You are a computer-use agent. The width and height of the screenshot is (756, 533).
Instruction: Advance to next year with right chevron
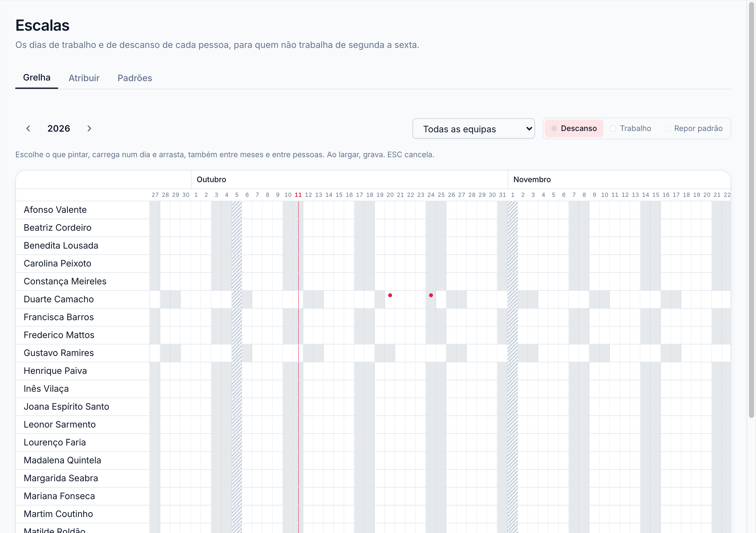[x=89, y=128]
